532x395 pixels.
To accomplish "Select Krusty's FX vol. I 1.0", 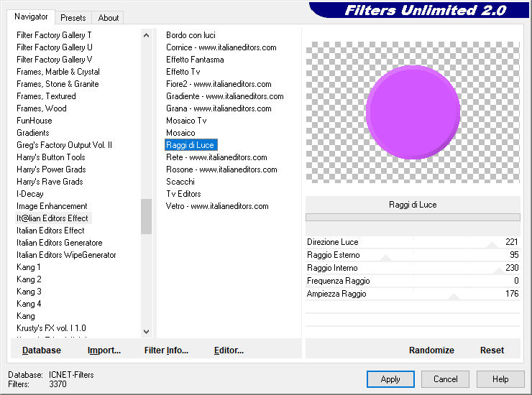I will coord(51,328).
